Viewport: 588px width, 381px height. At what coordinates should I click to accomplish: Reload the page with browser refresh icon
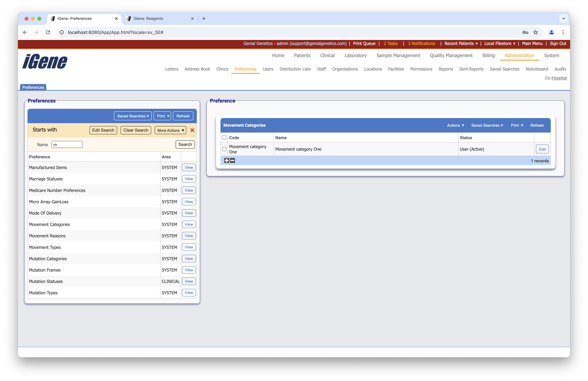tap(48, 32)
